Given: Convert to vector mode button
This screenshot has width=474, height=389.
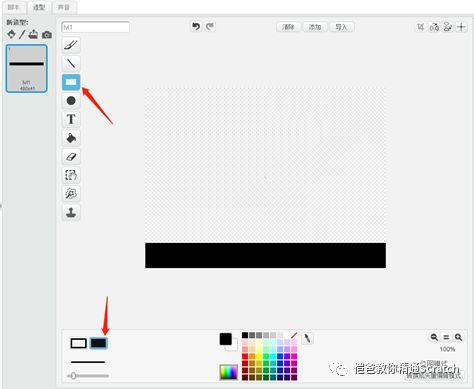Looking at the screenshot, I should pyautogui.click(x=433, y=376).
